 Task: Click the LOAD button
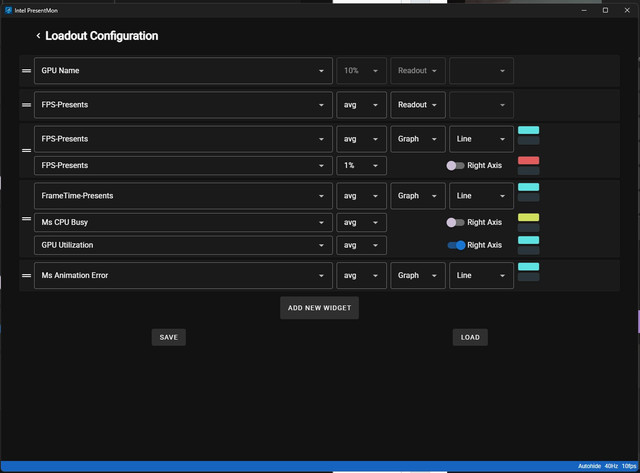470,337
